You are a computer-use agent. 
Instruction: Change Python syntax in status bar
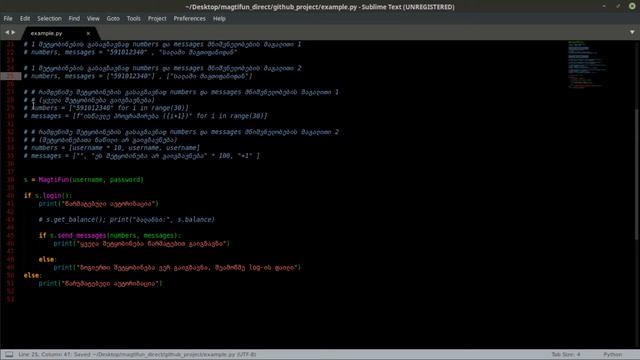click(612, 354)
